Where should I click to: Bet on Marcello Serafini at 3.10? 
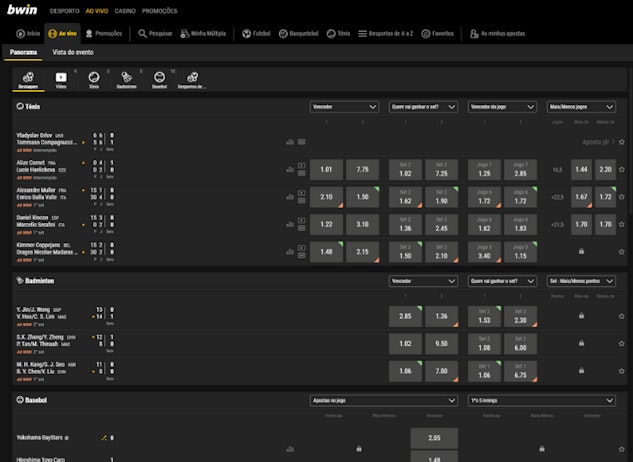coord(363,224)
